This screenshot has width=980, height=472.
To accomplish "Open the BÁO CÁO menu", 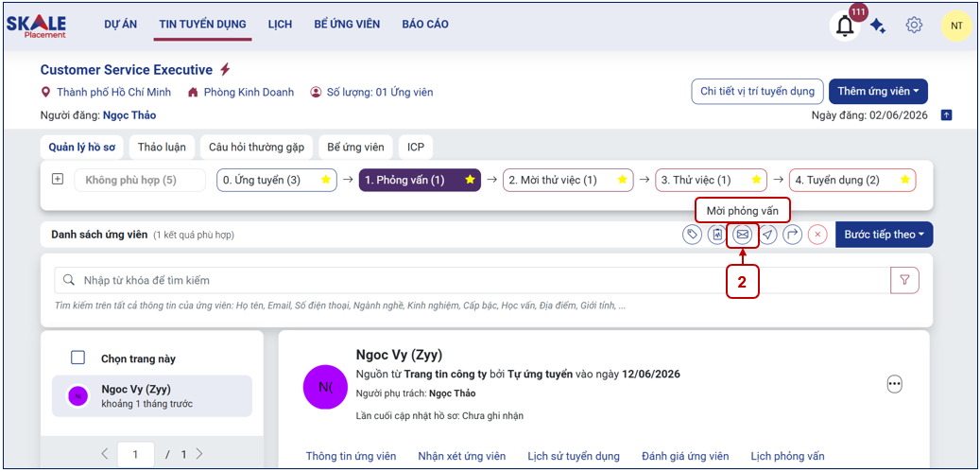I will [x=425, y=25].
